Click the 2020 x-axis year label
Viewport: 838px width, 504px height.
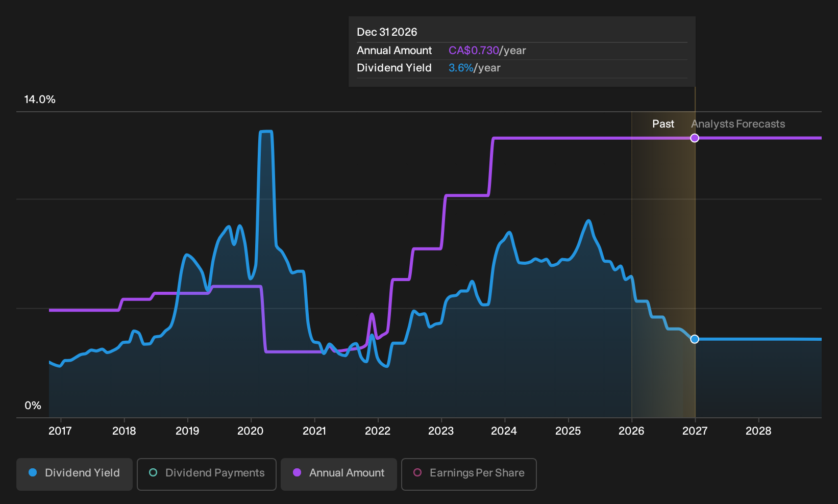251,431
